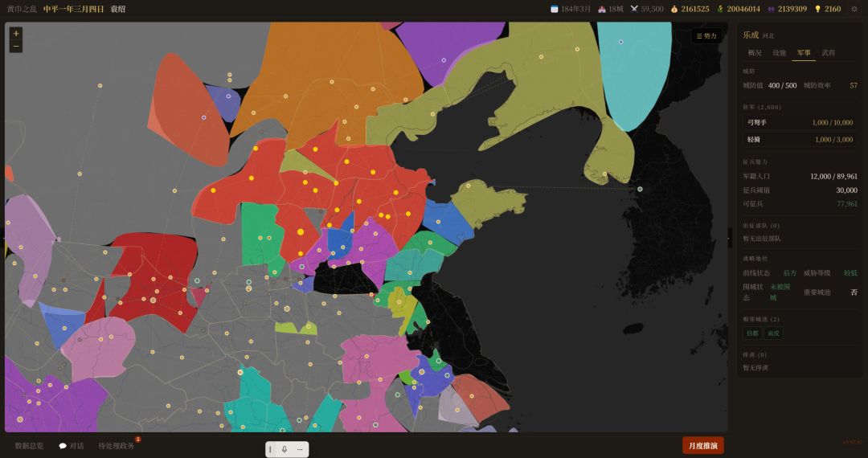Click the small lime green territory in the south
Viewport: 868px width, 458px height.
coord(296,328)
